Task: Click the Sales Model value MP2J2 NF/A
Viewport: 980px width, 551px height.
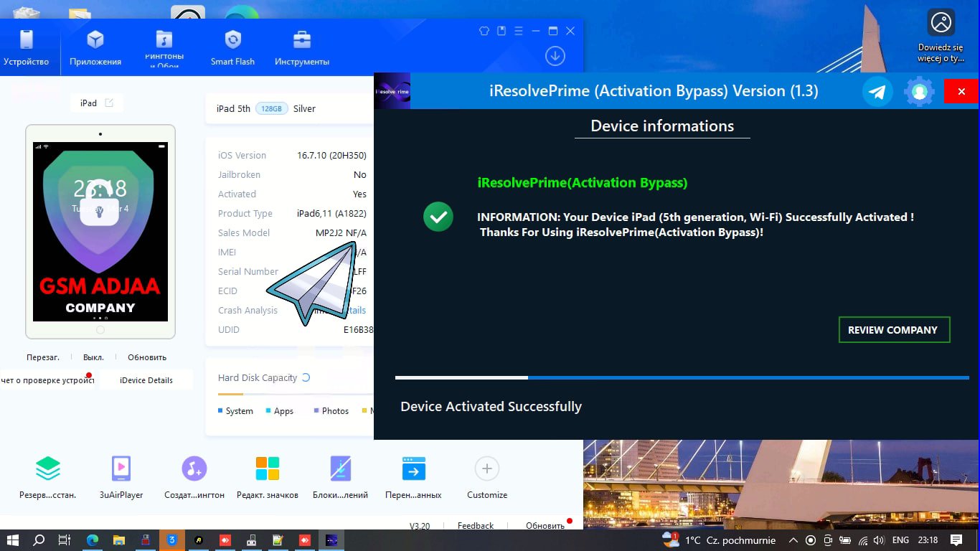Action: click(x=341, y=232)
